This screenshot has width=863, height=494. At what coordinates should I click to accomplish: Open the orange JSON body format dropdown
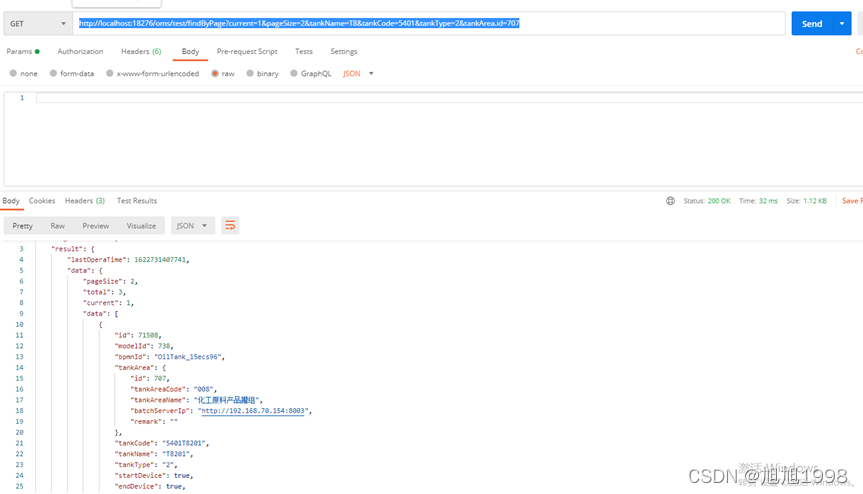(x=358, y=73)
